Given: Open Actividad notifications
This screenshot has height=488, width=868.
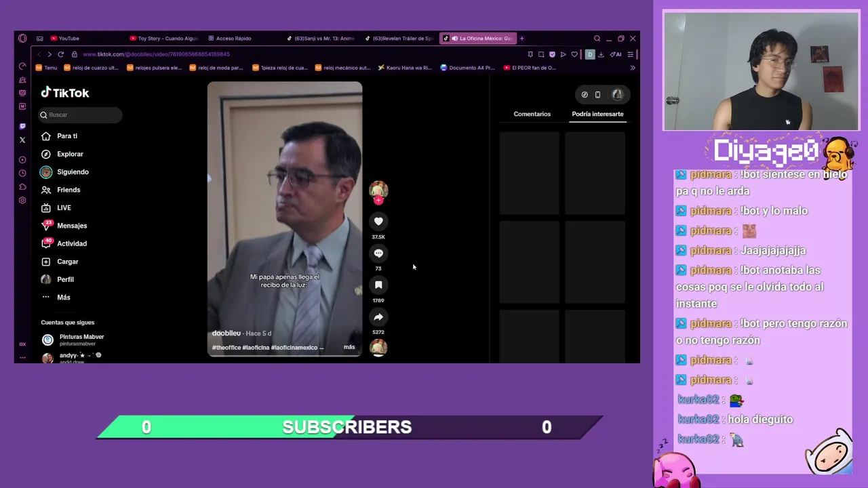Looking at the screenshot, I should (64, 243).
